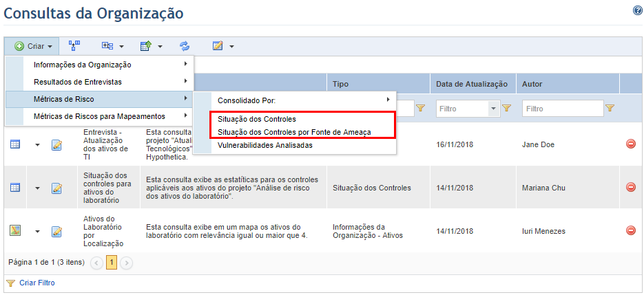Image resolution: width=644 pixels, height=295 pixels.
Task: Open the Criar dropdown button
Action: (x=34, y=46)
